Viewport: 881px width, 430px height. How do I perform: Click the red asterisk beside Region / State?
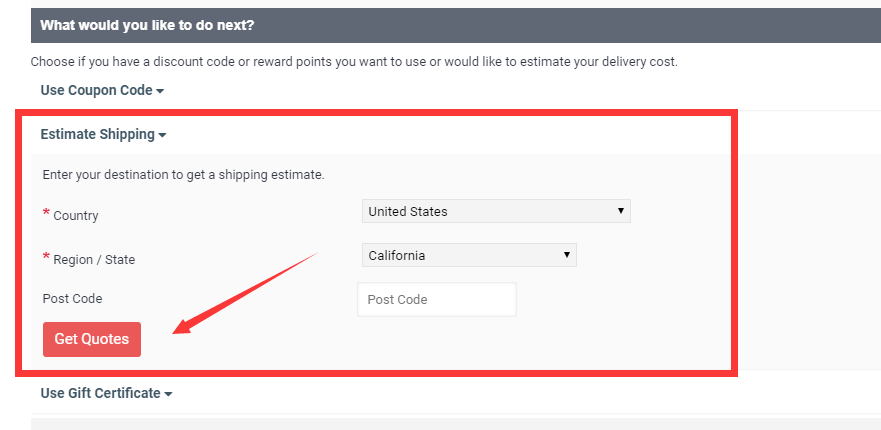click(x=46, y=257)
